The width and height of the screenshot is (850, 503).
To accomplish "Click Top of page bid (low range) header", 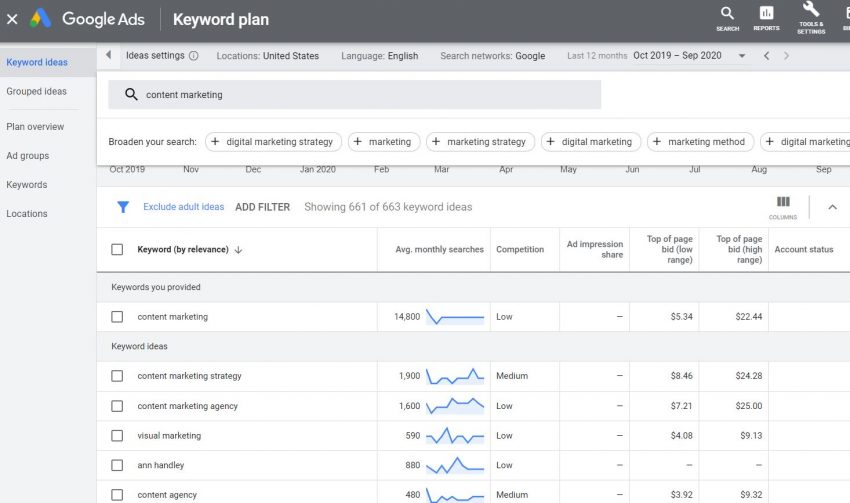I will click(669, 249).
